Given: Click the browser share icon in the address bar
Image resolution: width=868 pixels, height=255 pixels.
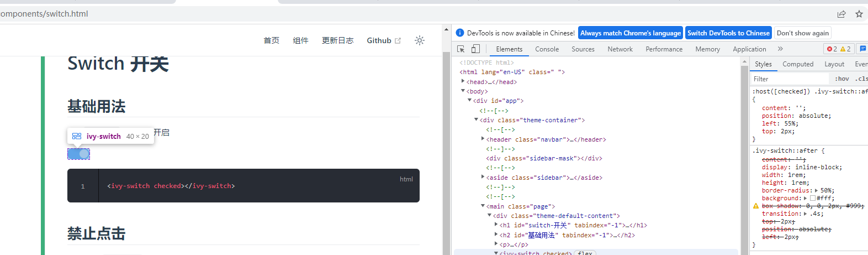Looking at the screenshot, I should pos(841,14).
